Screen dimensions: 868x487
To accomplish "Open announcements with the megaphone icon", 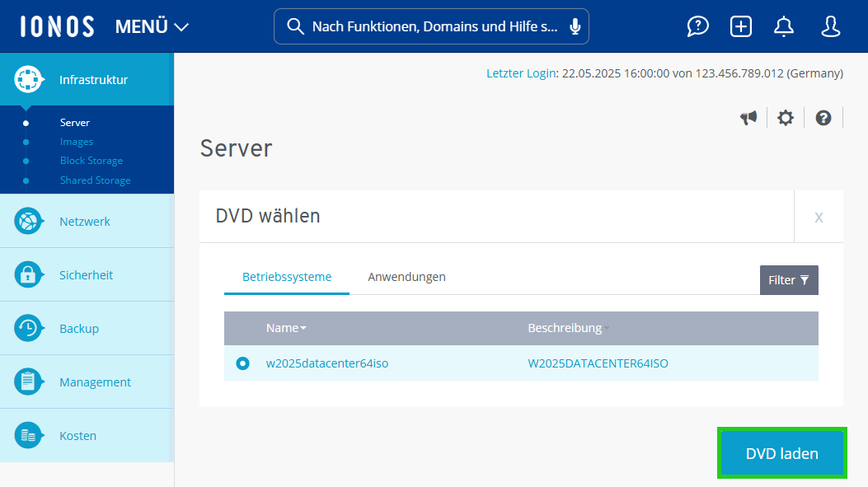I will 748,117.
